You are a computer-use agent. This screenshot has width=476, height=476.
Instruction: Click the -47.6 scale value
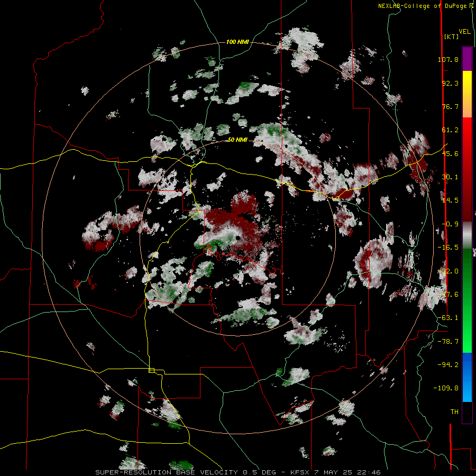(x=448, y=295)
